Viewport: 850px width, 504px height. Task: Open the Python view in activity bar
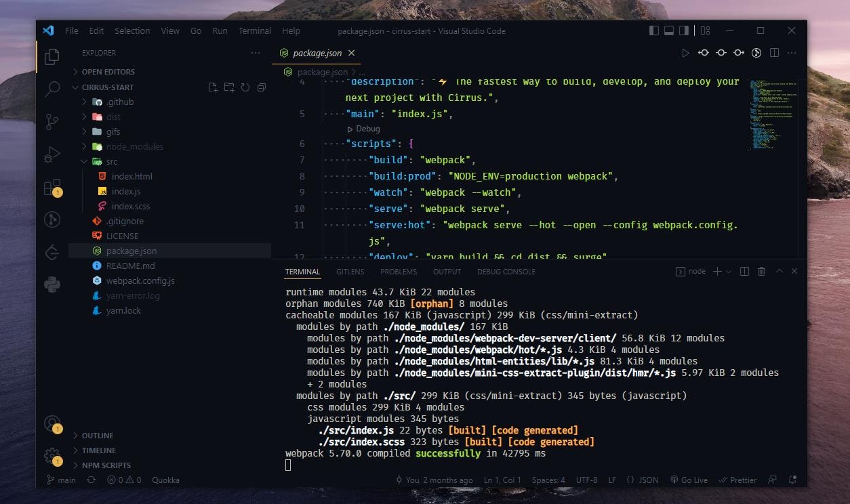52,284
